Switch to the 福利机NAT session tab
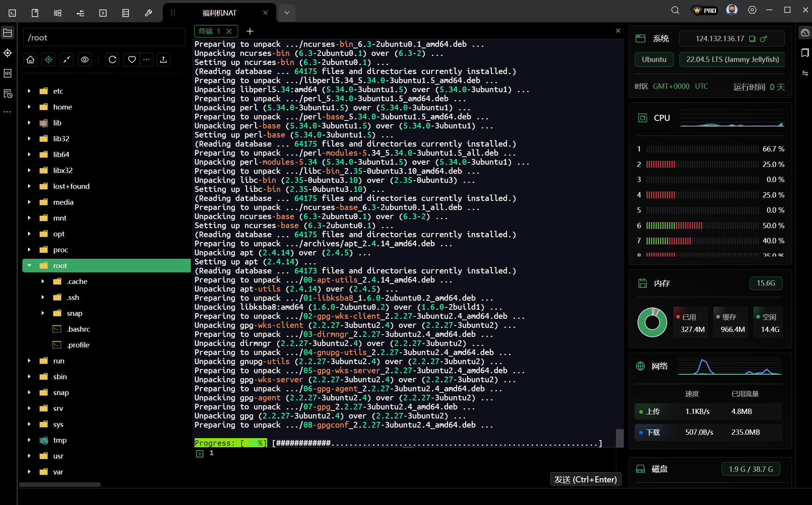This screenshot has height=505, width=812. coord(219,13)
